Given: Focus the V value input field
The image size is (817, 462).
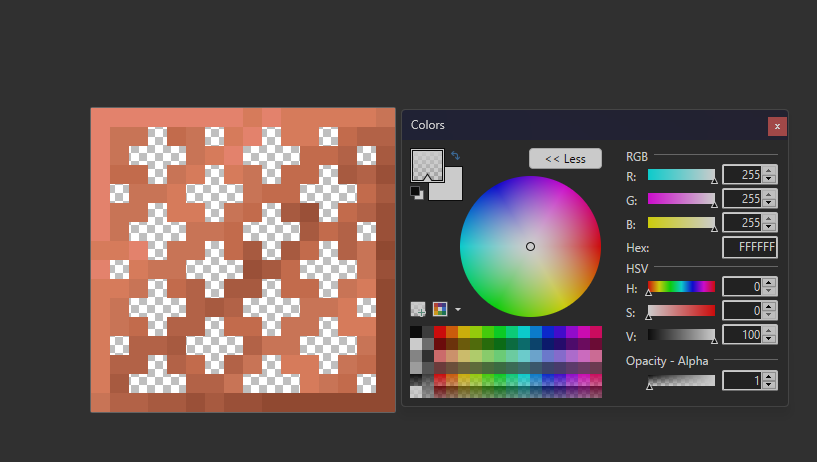Looking at the screenshot, I should [x=742, y=334].
